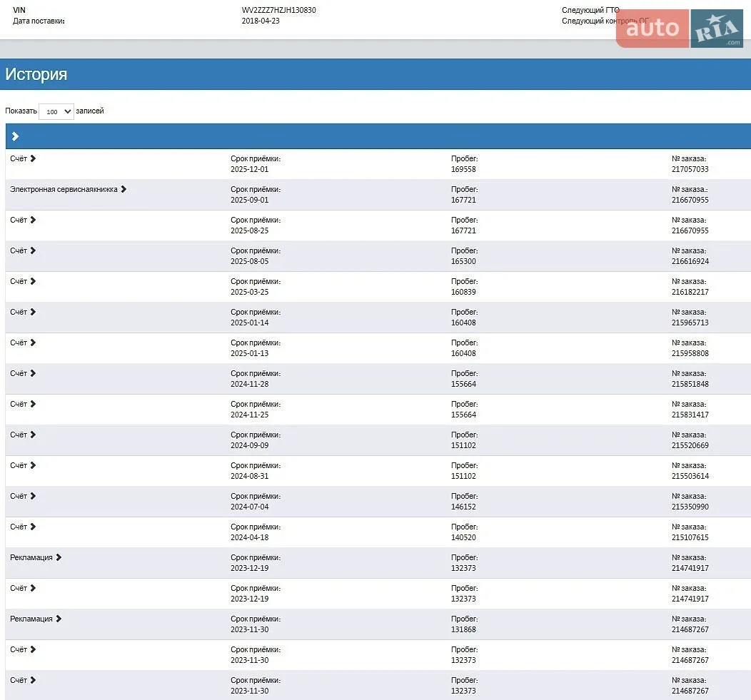Image resolution: width=751 pixels, height=700 pixels.
Task: Select order number 215503614
Action: (x=690, y=475)
